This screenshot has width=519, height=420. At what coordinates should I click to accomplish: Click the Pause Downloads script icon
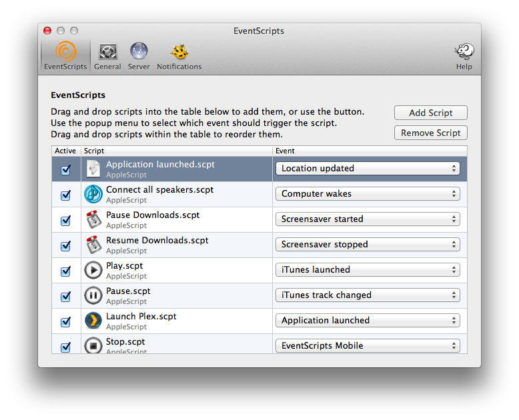[x=93, y=219]
